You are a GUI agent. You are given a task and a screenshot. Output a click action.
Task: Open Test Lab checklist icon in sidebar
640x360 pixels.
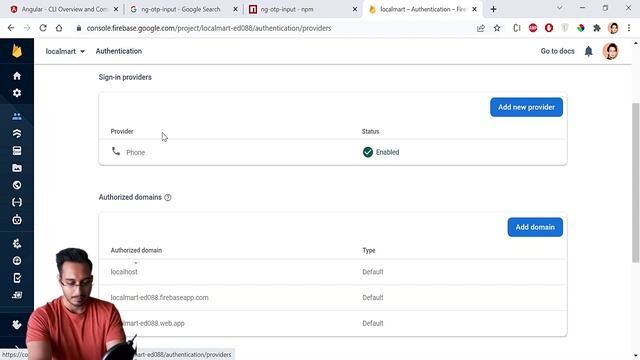click(17, 278)
